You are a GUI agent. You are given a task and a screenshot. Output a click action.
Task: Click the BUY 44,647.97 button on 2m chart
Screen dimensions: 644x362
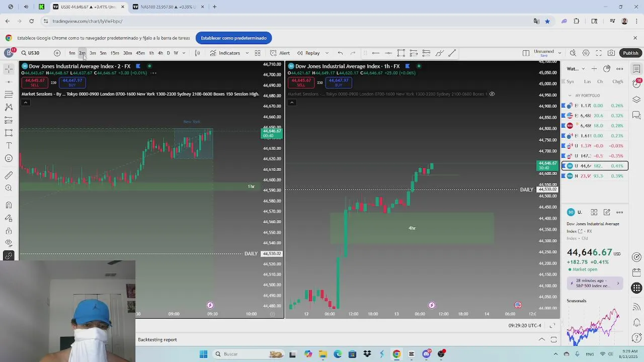point(72,82)
